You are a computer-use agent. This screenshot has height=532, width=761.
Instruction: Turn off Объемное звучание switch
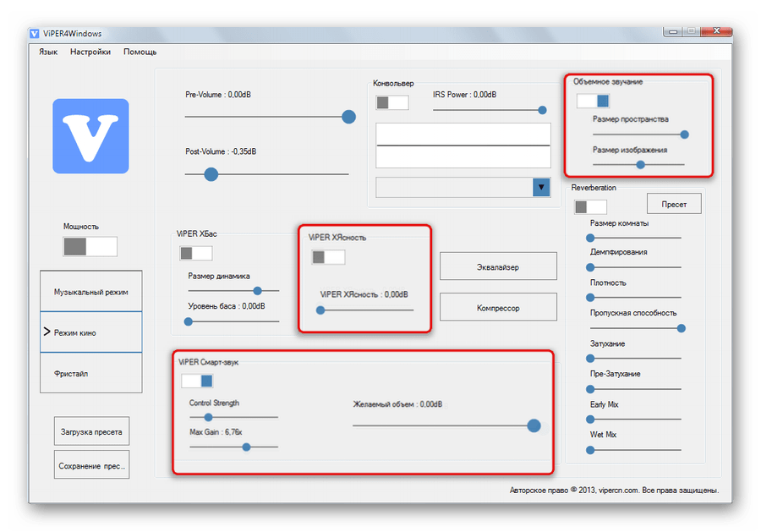pyautogui.click(x=593, y=101)
